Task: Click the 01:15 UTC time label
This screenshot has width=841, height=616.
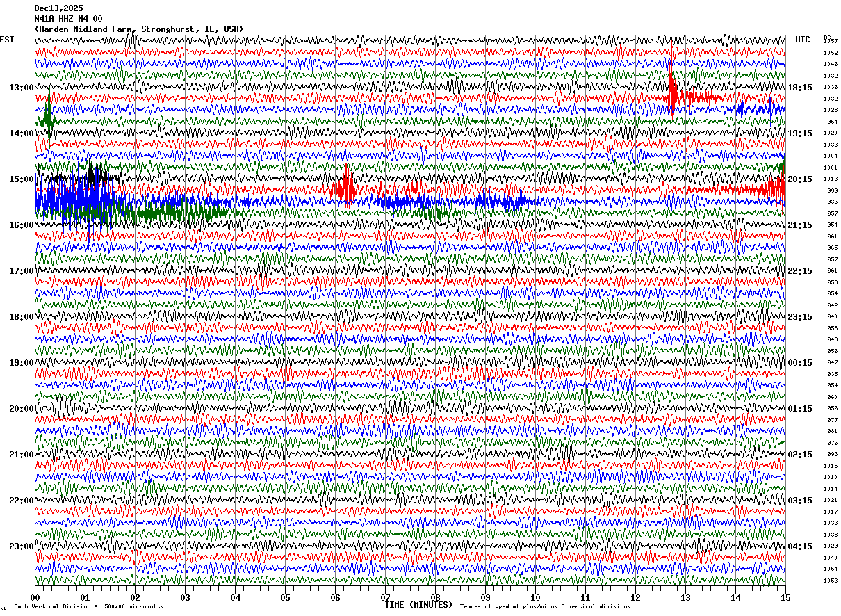Action: 799,409
